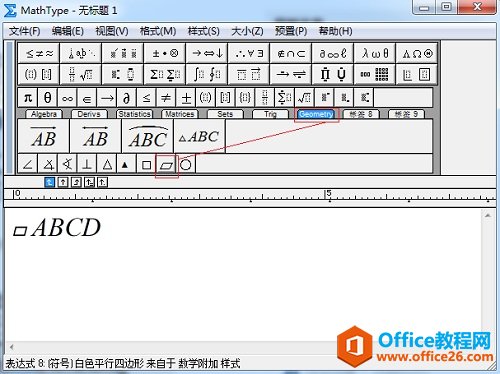Open the 文件(F) menu
The height and width of the screenshot is (374, 500).
click(x=24, y=31)
